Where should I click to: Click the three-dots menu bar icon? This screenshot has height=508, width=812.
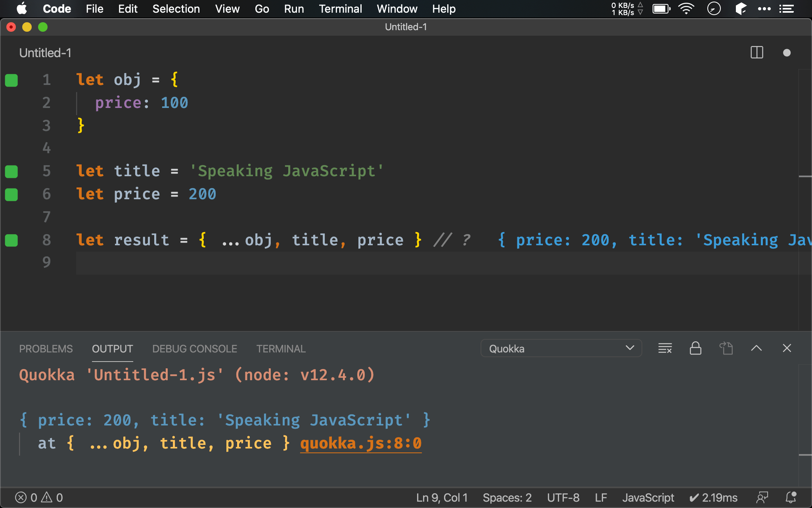coord(764,9)
